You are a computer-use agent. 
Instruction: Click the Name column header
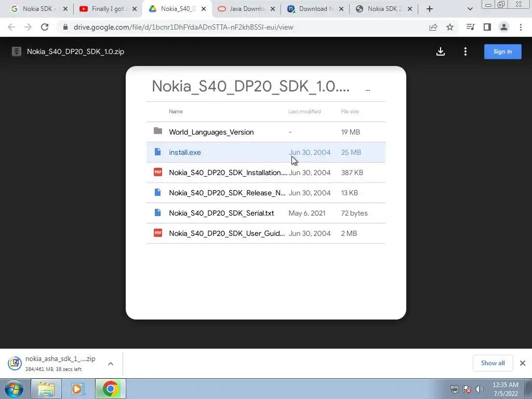(176, 111)
